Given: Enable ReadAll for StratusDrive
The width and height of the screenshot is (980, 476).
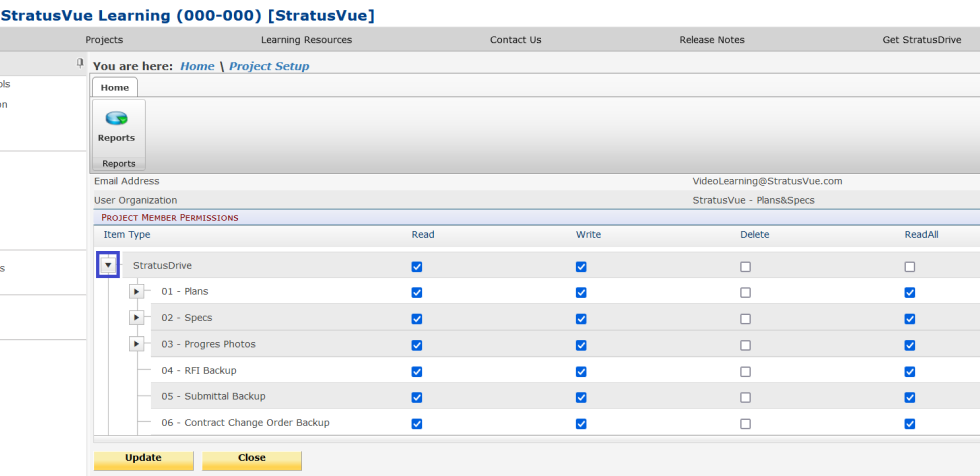Looking at the screenshot, I should (910, 267).
